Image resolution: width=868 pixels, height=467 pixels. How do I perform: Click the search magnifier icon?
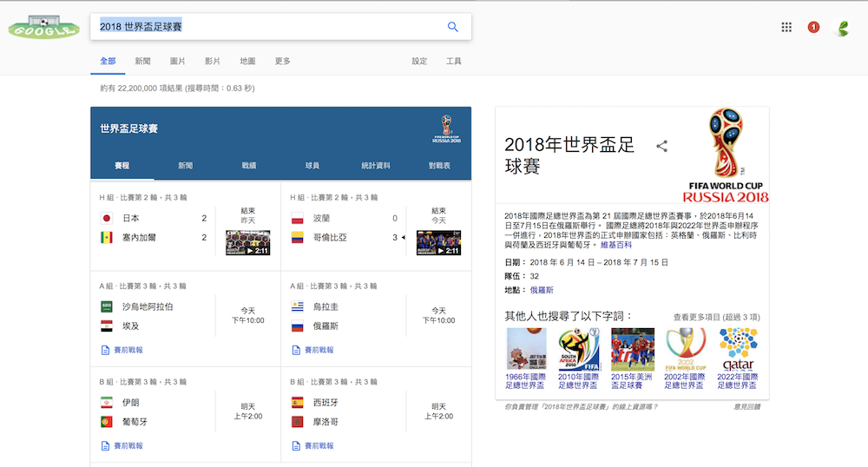pyautogui.click(x=453, y=27)
